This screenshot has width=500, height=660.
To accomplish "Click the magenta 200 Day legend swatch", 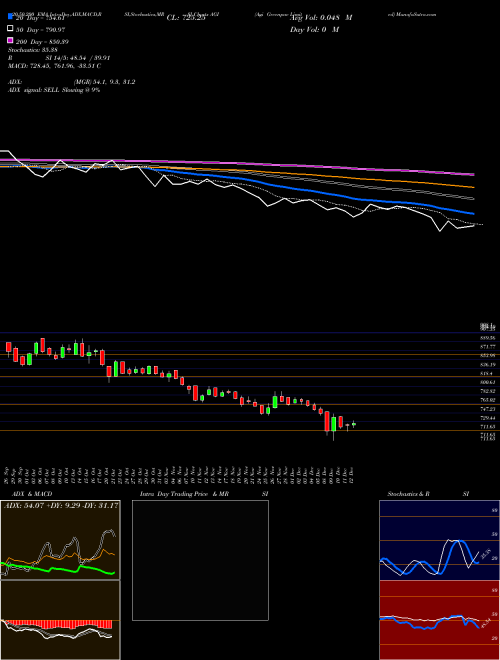I will click(x=10, y=41).
